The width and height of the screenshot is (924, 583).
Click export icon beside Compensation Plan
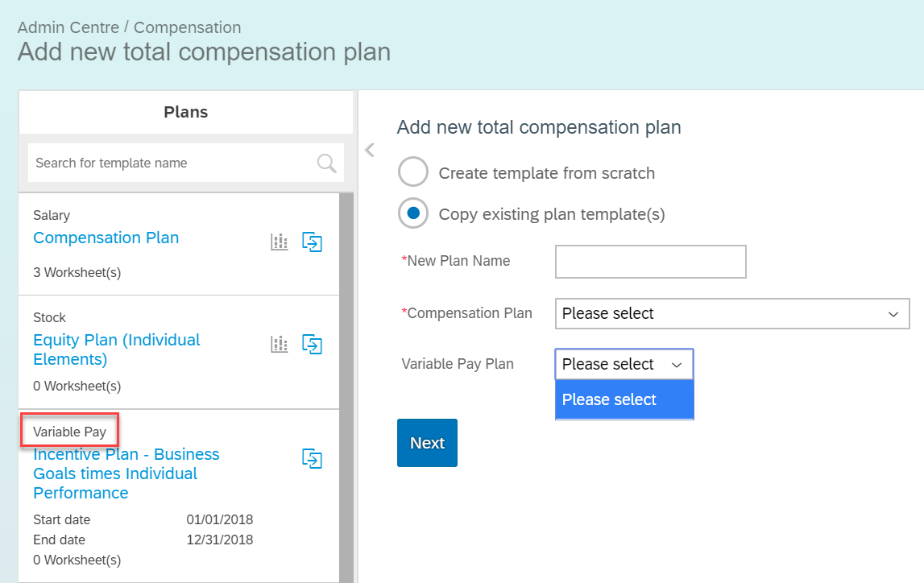click(313, 242)
